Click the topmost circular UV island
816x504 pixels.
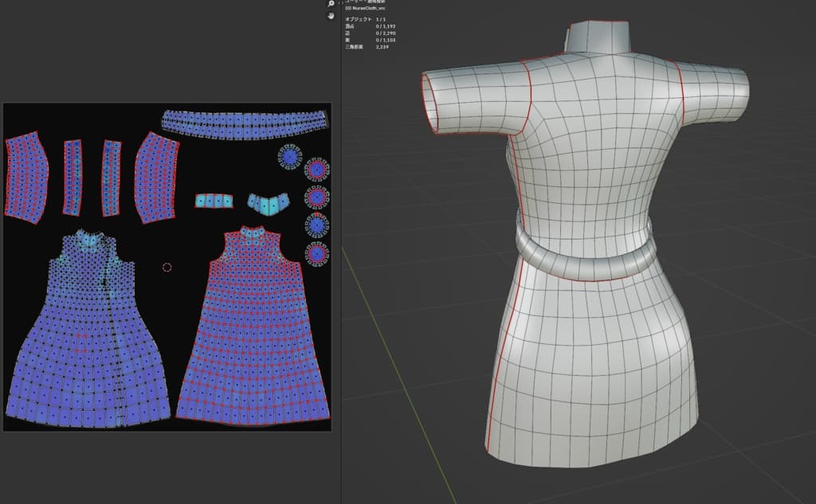point(289,156)
